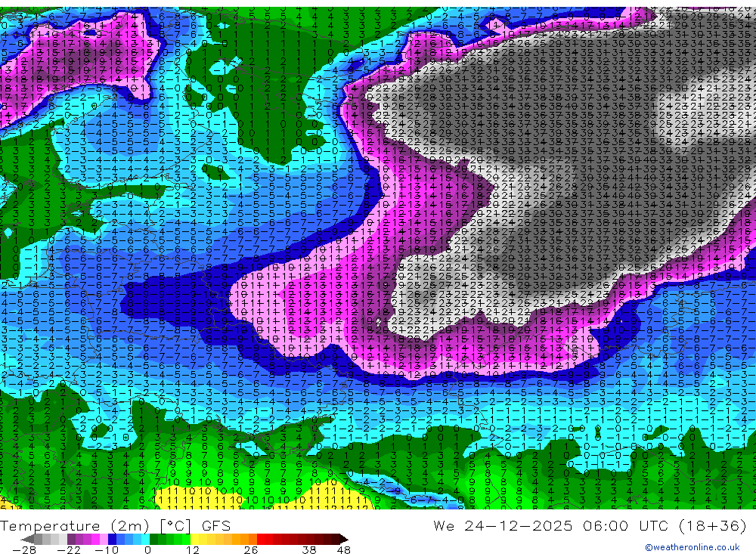The image size is (756, 554).
Task: Click the darkest blue swatch in the legend
Action: click(112, 540)
